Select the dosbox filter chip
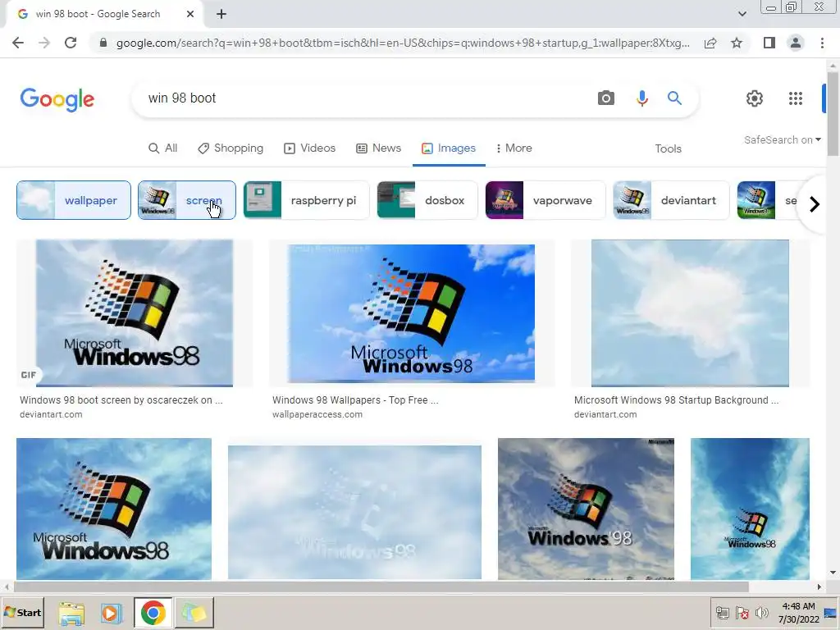 pos(427,200)
